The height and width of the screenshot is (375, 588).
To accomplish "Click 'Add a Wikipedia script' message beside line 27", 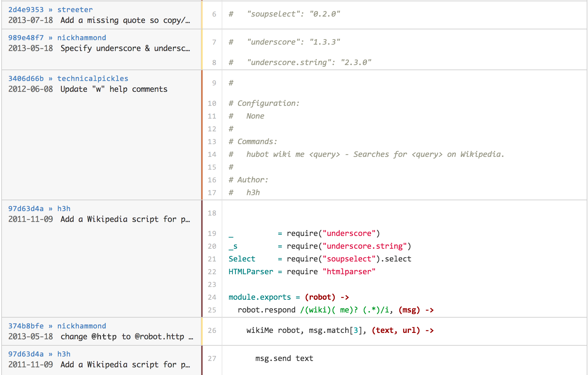I will [x=125, y=364].
